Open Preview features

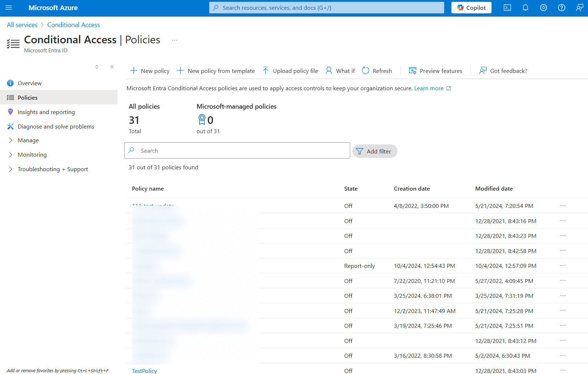point(435,70)
